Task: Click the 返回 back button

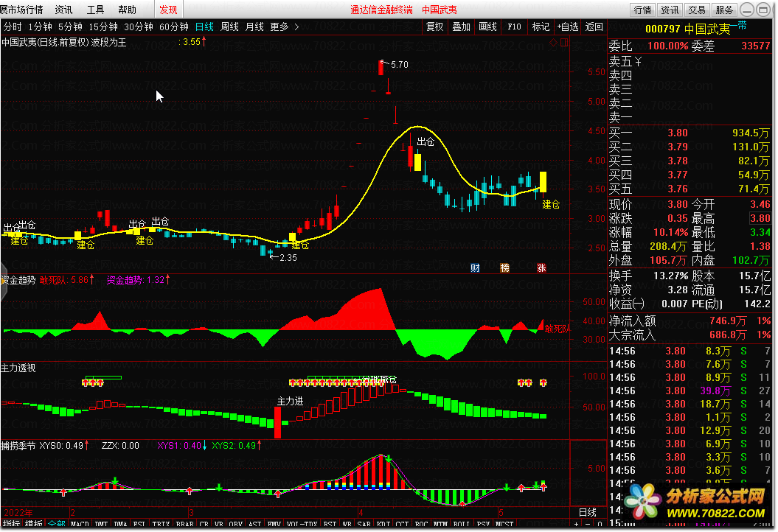Action: [x=594, y=27]
